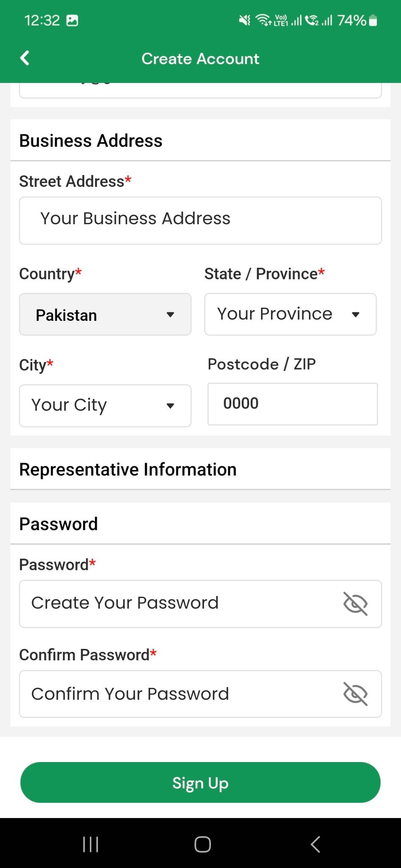
Task: Open the Country dropdown showing Pakistan
Action: coord(105,314)
